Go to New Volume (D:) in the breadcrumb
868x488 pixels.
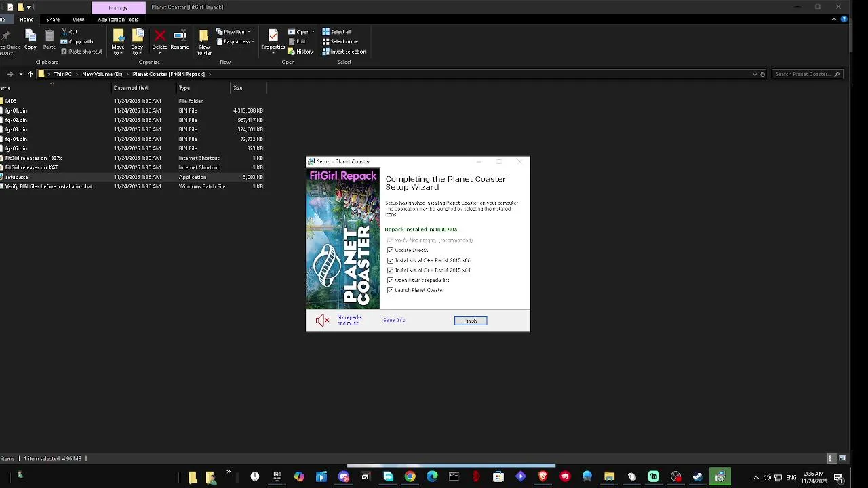[102, 74]
